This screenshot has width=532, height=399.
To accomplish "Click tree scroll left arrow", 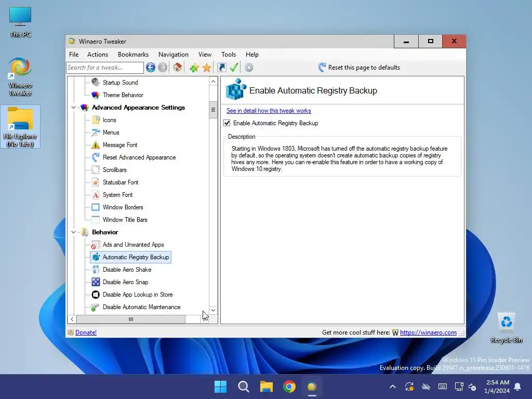I will pyautogui.click(x=72, y=320).
